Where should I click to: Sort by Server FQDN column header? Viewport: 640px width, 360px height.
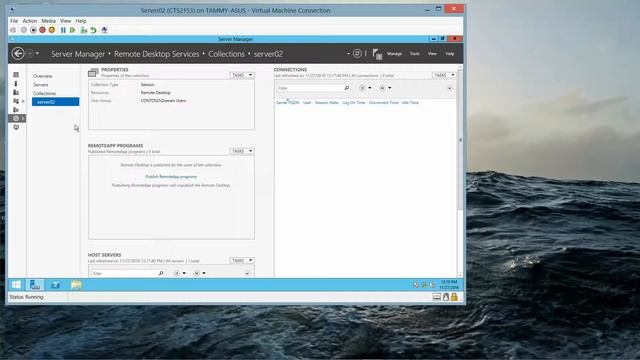click(x=287, y=102)
